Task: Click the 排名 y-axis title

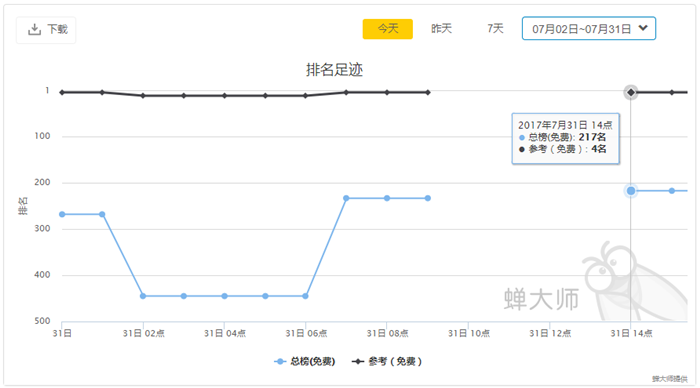Action: point(23,206)
